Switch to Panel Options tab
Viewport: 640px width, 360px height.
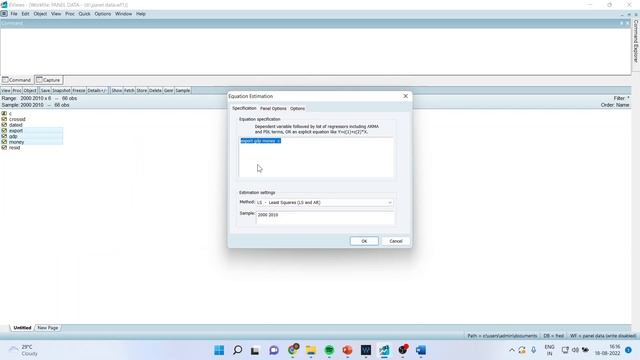pyautogui.click(x=273, y=109)
